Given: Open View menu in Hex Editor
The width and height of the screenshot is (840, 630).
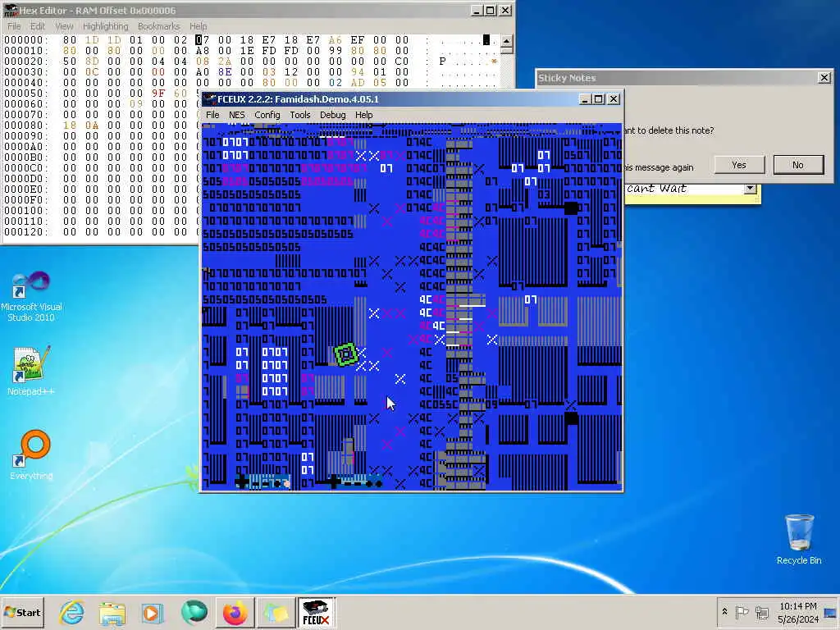Looking at the screenshot, I should 64,25.
